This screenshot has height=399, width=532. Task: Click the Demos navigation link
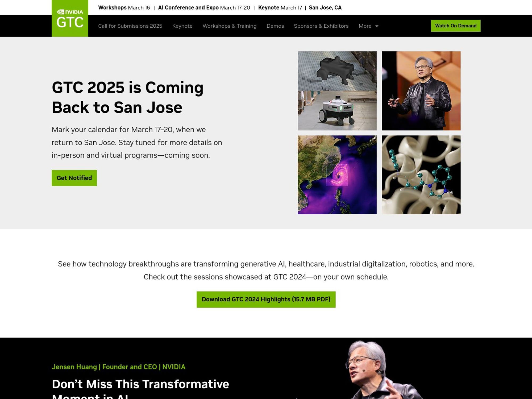275,26
